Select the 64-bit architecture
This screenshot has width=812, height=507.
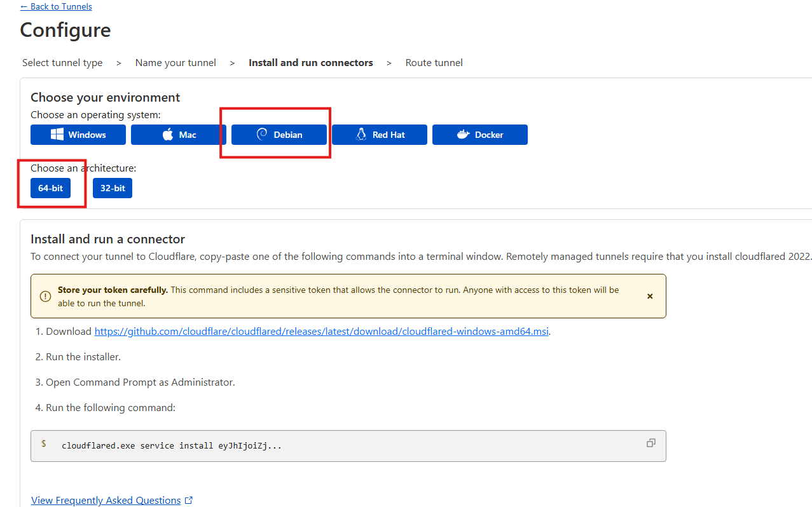(50, 189)
